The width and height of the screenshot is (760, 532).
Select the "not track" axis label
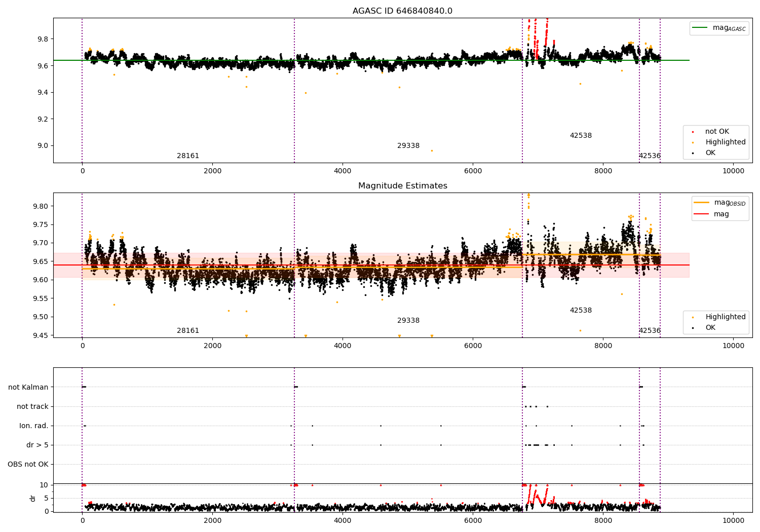point(32,406)
